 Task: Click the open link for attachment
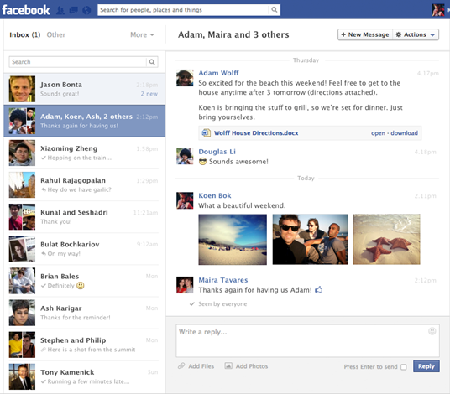click(x=378, y=133)
